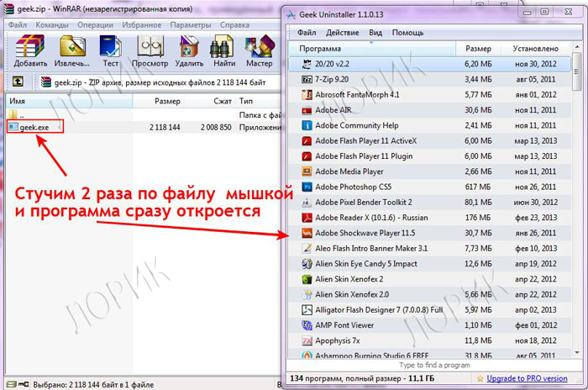Click the program list vertical scrollbar
This screenshot has height=390, width=588.
pos(577,210)
